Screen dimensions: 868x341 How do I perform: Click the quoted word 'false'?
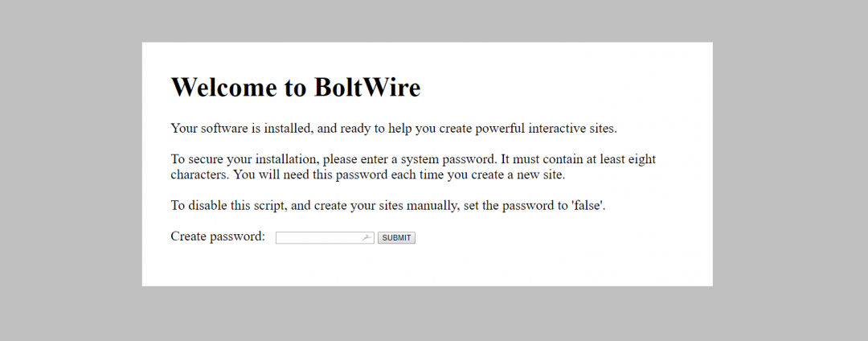tap(588, 206)
